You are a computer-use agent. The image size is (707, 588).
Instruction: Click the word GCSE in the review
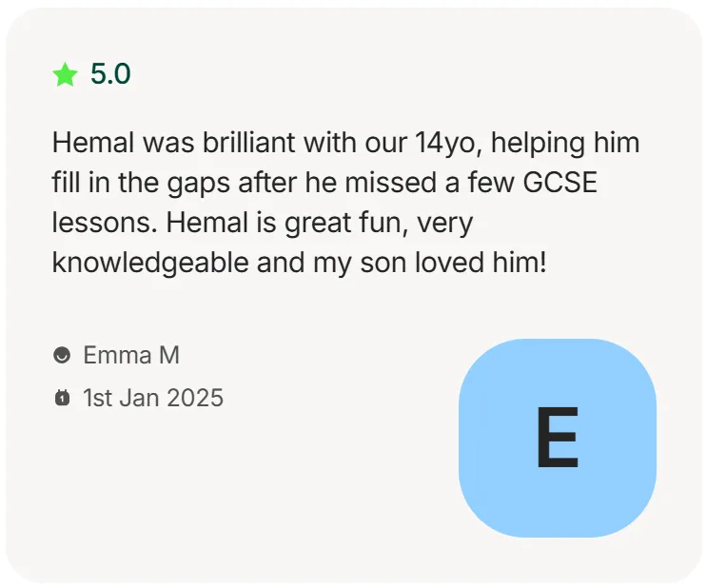[x=560, y=183]
